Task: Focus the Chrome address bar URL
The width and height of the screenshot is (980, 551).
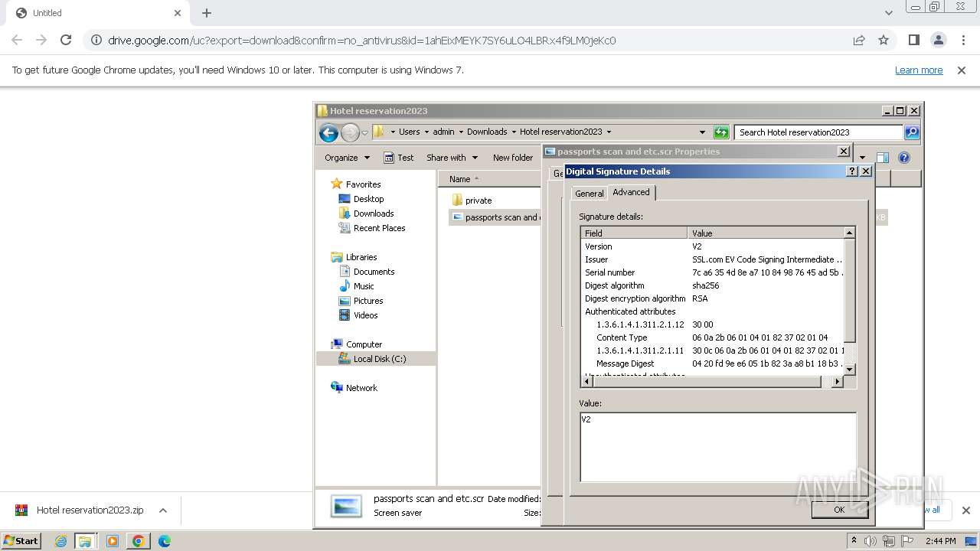Action: (362, 41)
